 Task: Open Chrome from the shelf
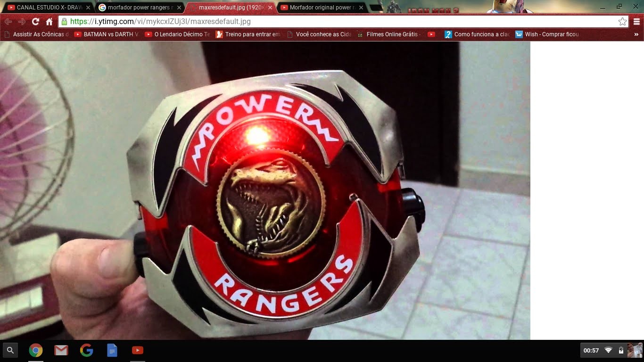point(36,350)
